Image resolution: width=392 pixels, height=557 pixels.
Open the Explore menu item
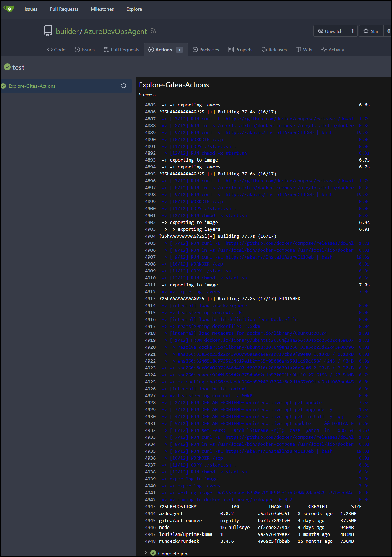[134, 9]
